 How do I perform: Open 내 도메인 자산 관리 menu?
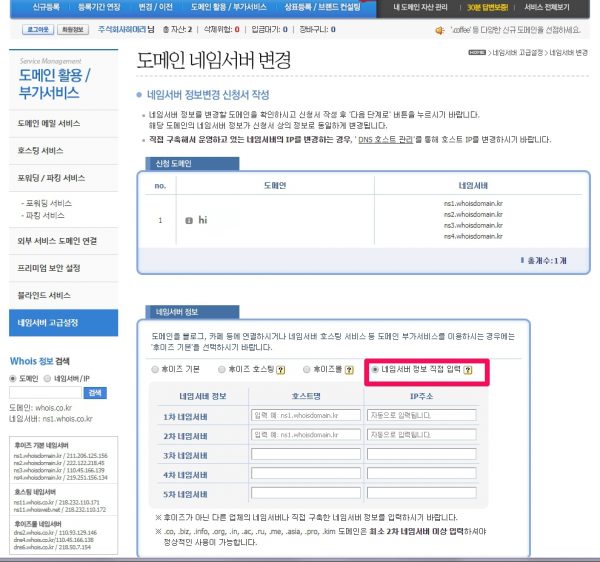420,7
